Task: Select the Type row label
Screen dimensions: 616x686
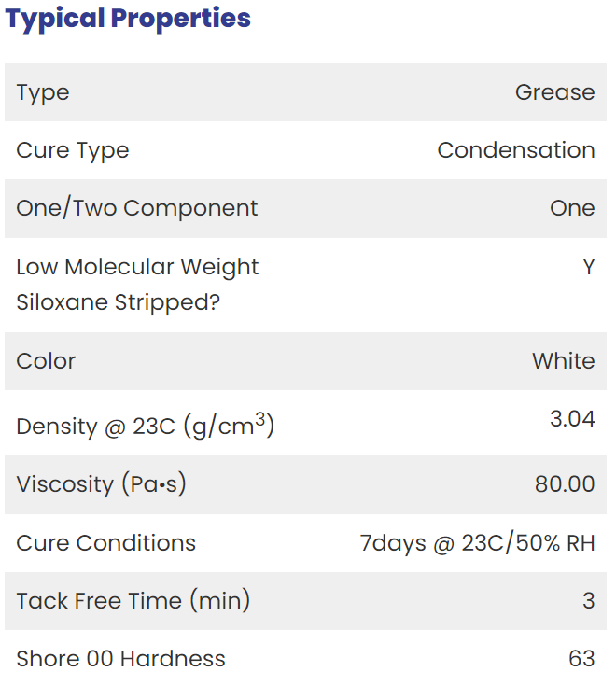Action: click(43, 93)
